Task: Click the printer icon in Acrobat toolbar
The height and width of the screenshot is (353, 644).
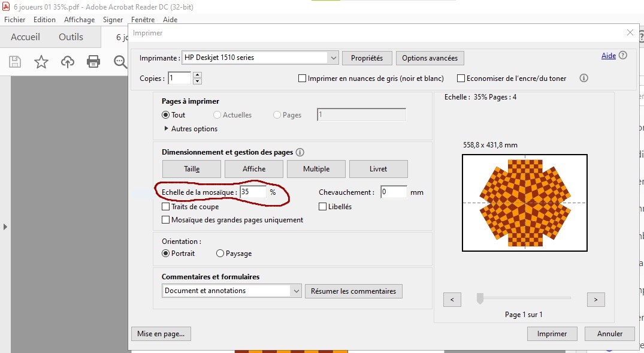Action: pos(93,62)
